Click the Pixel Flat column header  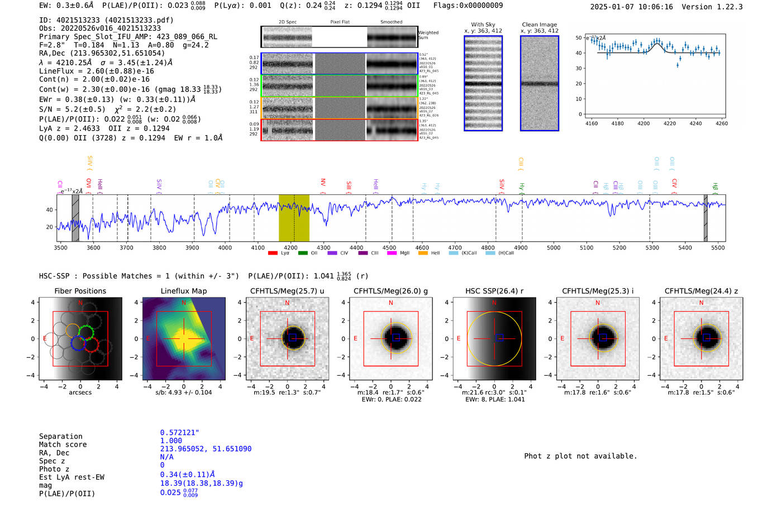coord(340,22)
